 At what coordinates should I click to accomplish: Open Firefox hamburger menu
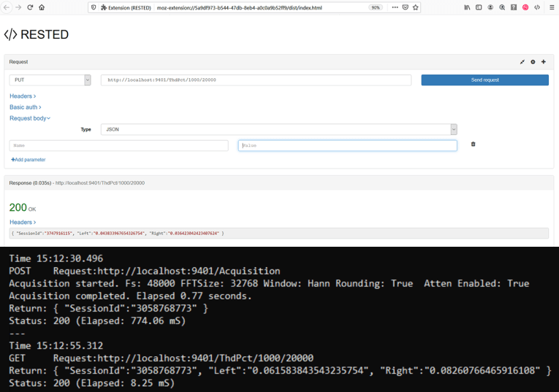(551, 7)
